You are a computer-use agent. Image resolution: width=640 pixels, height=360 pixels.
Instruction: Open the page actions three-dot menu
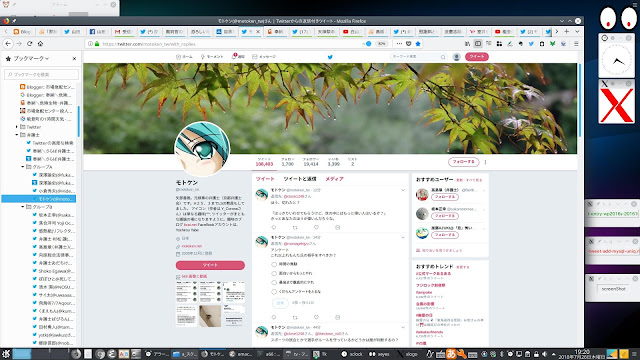pos(399,44)
